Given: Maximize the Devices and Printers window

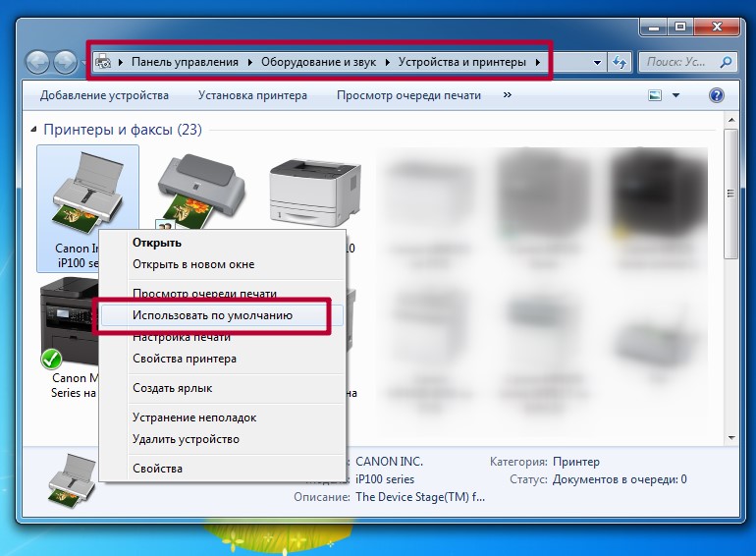Looking at the screenshot, I should pyautogui.click(x=680, y=27).
